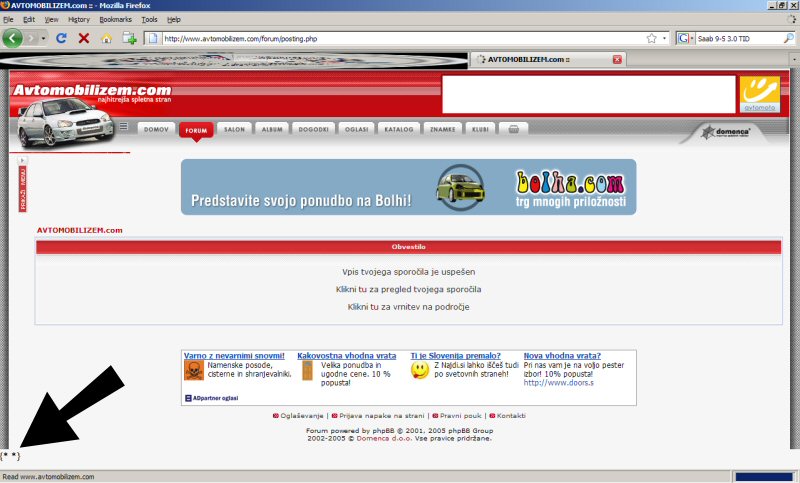This screenshot has height=483, width=800.
Task: Open the KATALOG navigation tab
Action: pos(399,130)
